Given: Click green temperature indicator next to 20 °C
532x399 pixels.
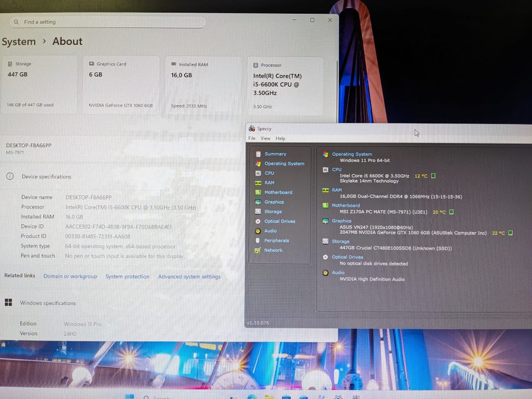Looking at the screenshot, I should 451,212.
